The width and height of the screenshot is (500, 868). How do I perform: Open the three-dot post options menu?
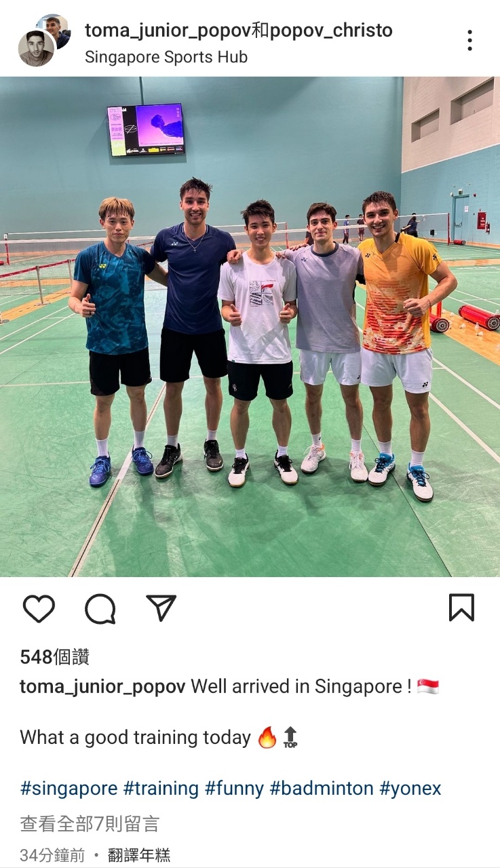(469, 40)
